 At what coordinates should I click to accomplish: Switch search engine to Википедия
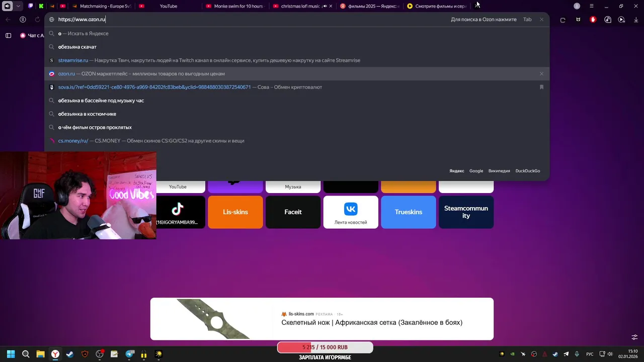499,171
